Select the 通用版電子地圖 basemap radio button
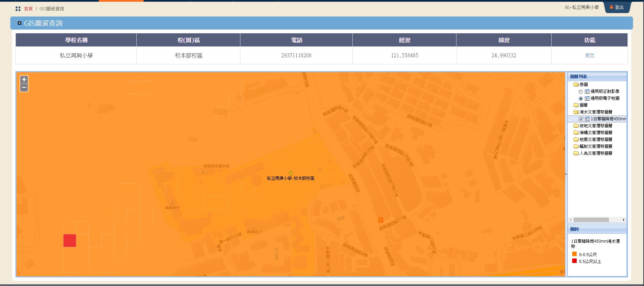644x286 pixels. pyautogui.click(x=581, y=99)
